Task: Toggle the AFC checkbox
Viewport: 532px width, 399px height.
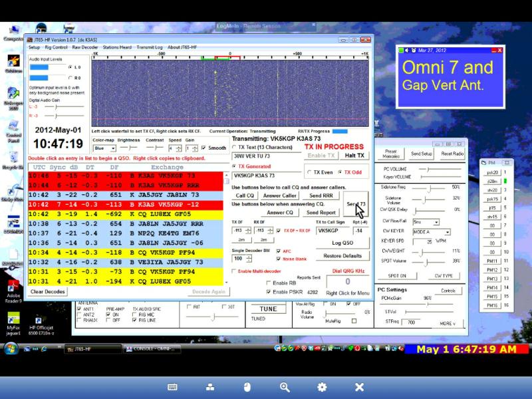Action: 279,251
